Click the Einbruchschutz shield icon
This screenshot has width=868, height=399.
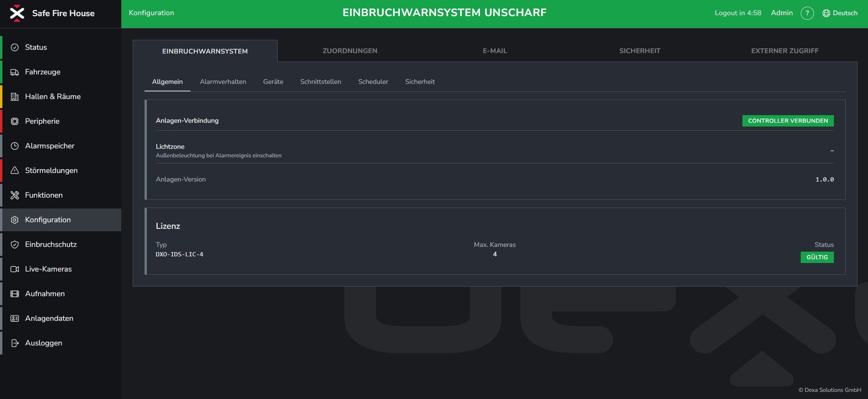click(x=15, y=245)
